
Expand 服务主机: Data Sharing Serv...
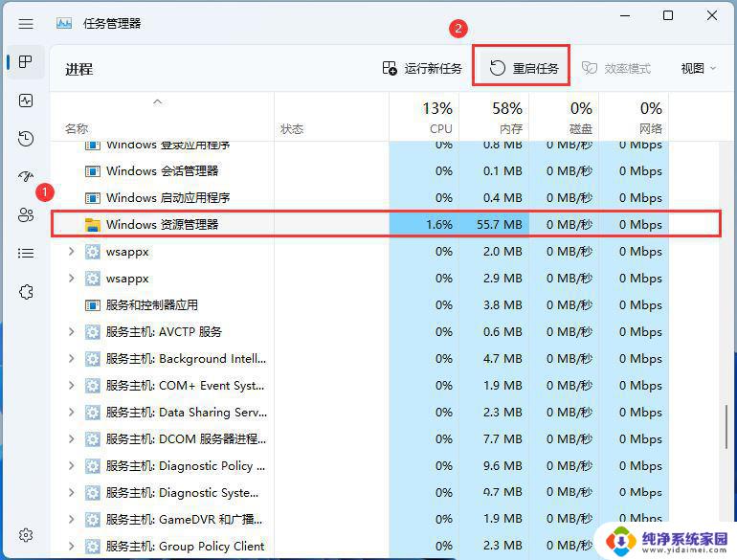(71, 413)
